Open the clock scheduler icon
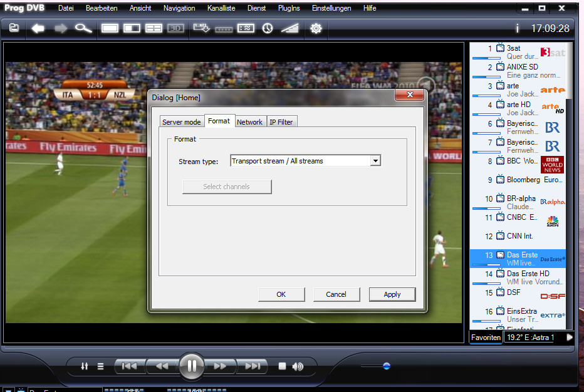 tap(268, 28)
